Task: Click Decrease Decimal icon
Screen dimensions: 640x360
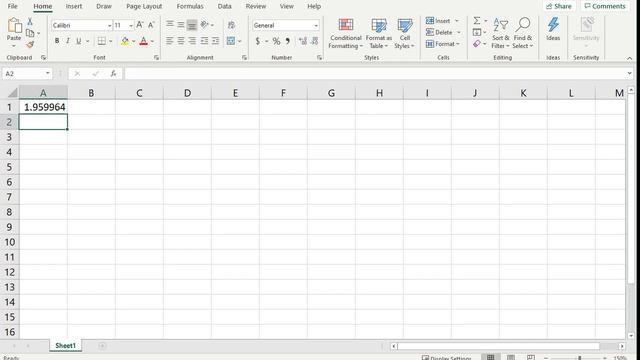Action: (x=314, y=41)
